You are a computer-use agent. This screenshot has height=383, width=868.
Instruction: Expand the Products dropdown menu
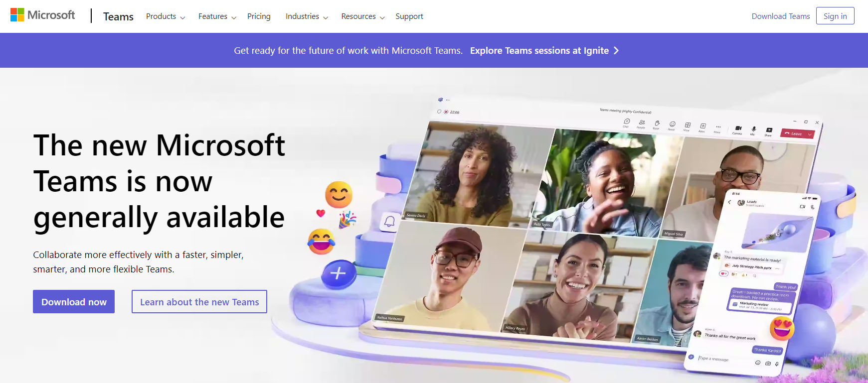[166, 16]
